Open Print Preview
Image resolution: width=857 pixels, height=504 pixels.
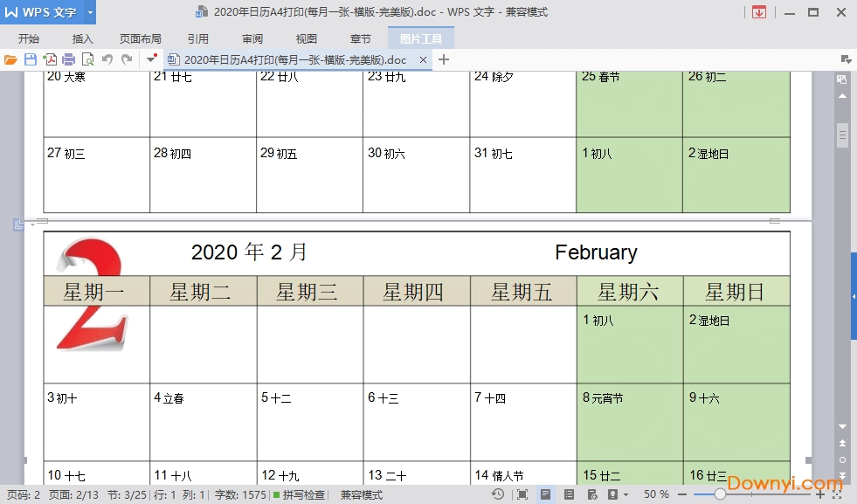[x=88, y=59]
